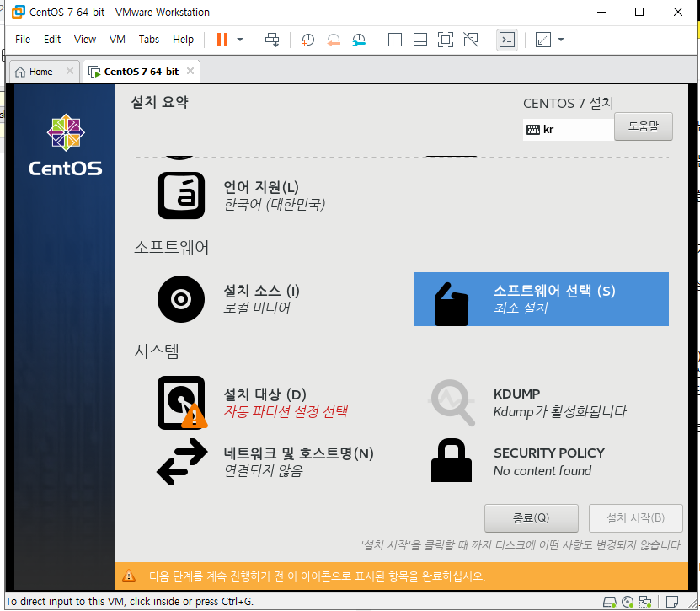Screen dimensions: 700x611
Task: Open language support icon (언어 지원)
Action: 181,196
